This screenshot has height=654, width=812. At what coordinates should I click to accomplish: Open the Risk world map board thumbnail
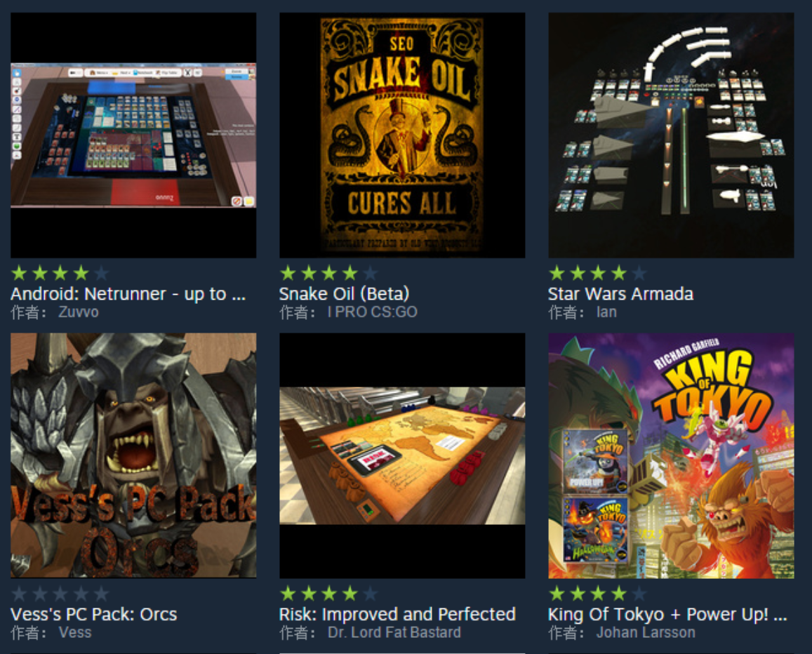[x=402, y=455]
